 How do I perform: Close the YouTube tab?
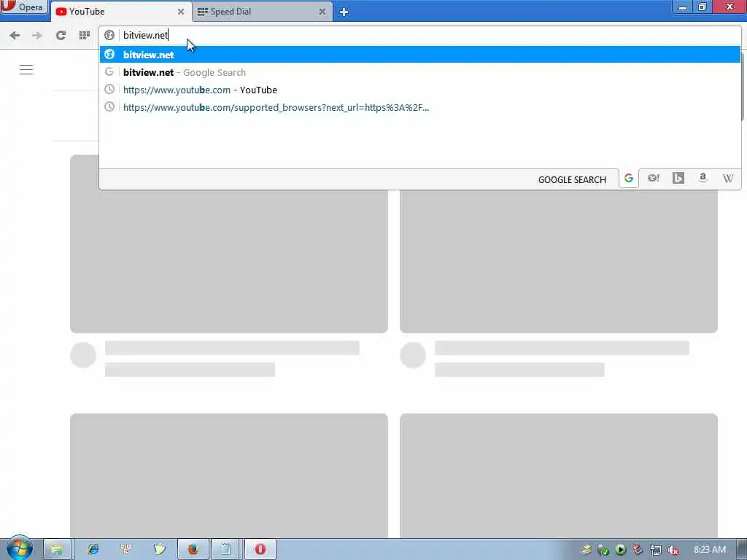coord(181,12)
